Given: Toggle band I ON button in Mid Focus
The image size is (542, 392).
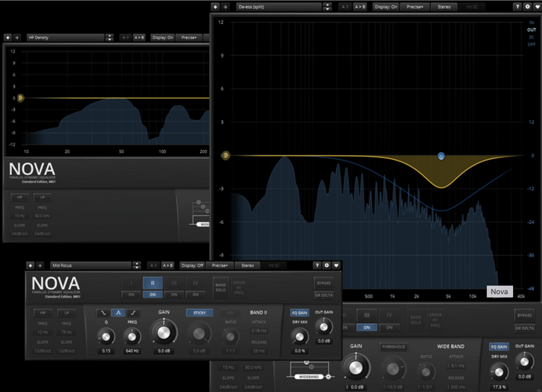Looking at the screenshot, I should 131,294.
